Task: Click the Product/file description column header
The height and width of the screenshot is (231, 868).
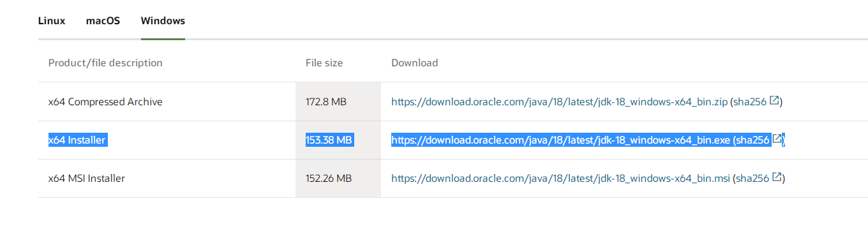Action: [105, 63]
